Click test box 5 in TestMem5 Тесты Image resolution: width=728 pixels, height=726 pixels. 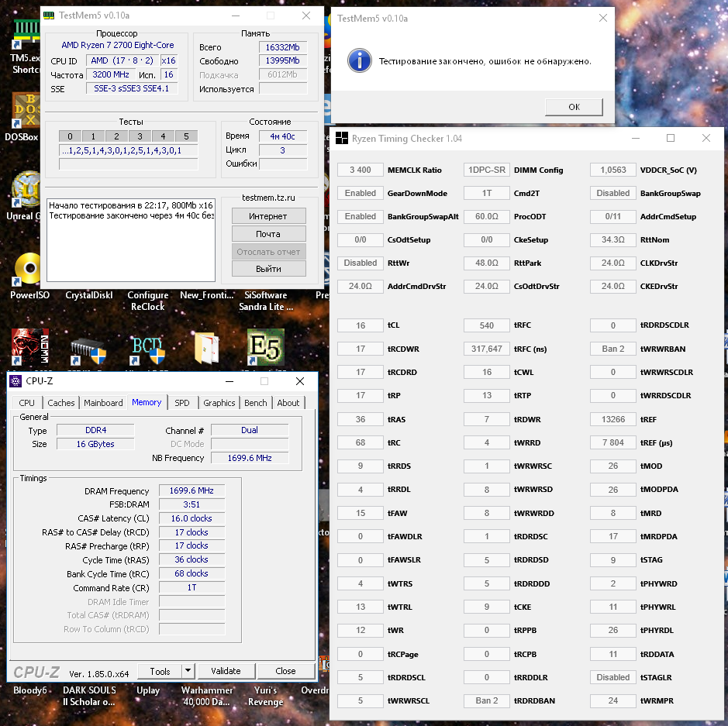pos(186,136)
